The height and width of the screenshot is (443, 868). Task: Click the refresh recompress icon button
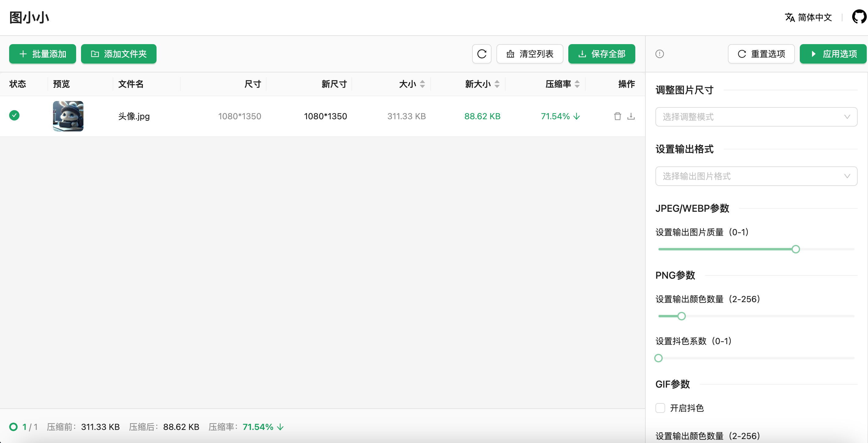coord(482,54)
